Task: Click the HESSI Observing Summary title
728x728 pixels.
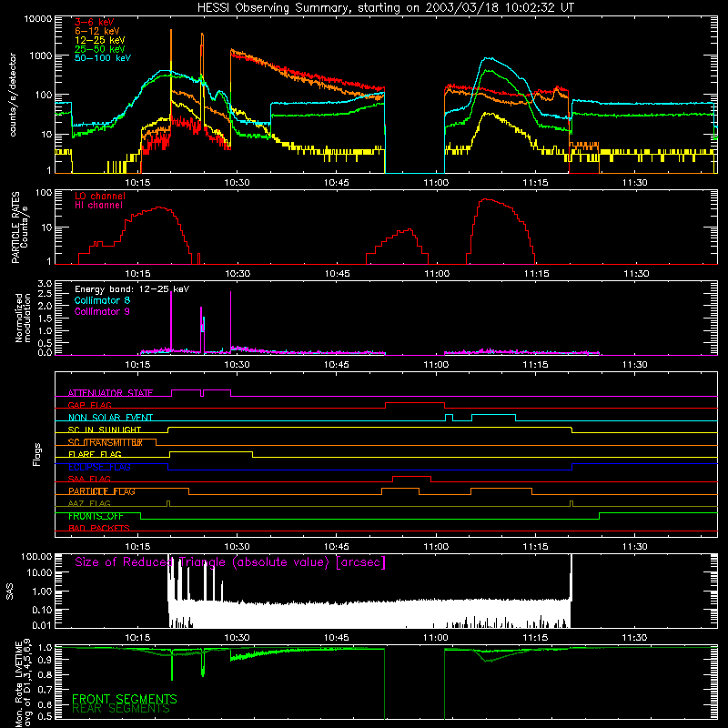Action: (385, 8)
